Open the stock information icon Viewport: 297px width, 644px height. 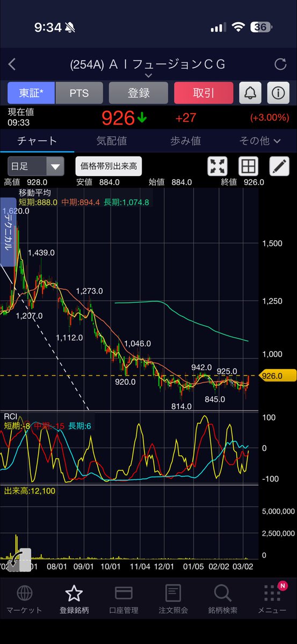[277, 93]
